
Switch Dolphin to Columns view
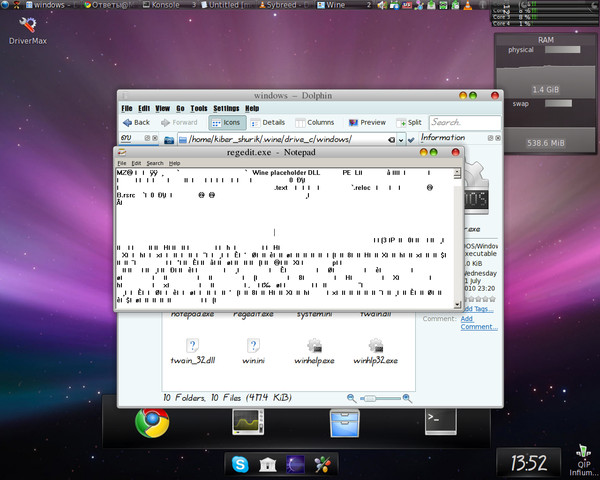click(315, 122)
